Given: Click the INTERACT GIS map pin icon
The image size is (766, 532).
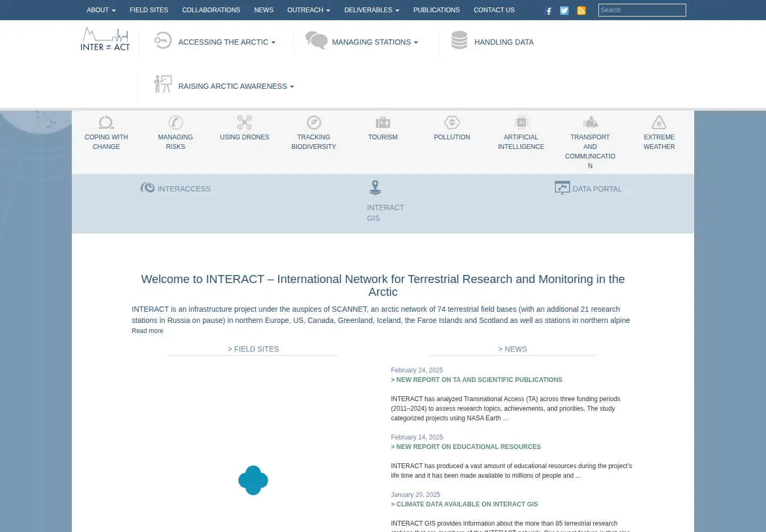Looking at the screenshot, I should [x=375, y=188].
